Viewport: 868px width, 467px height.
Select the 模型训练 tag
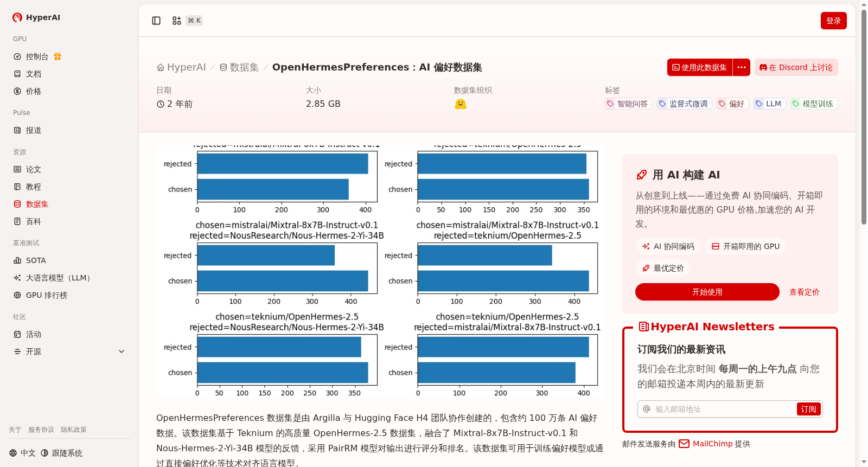(814, 104)
